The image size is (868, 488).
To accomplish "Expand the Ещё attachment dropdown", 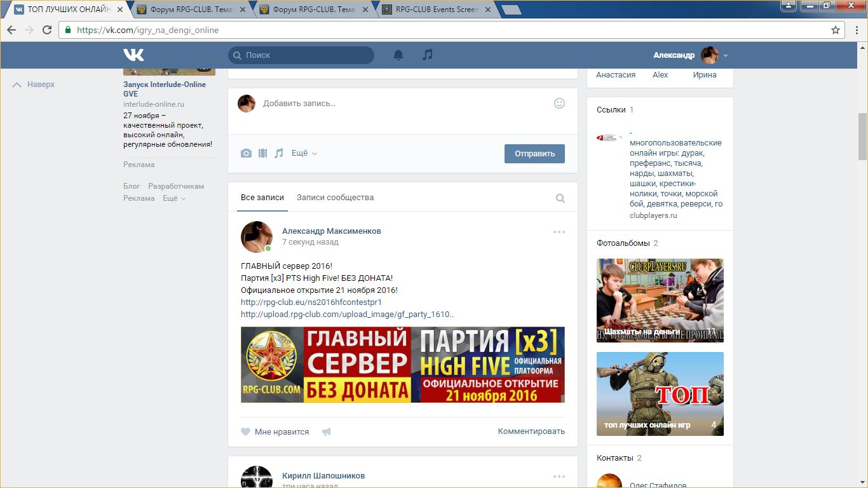I will pos(304,153).
